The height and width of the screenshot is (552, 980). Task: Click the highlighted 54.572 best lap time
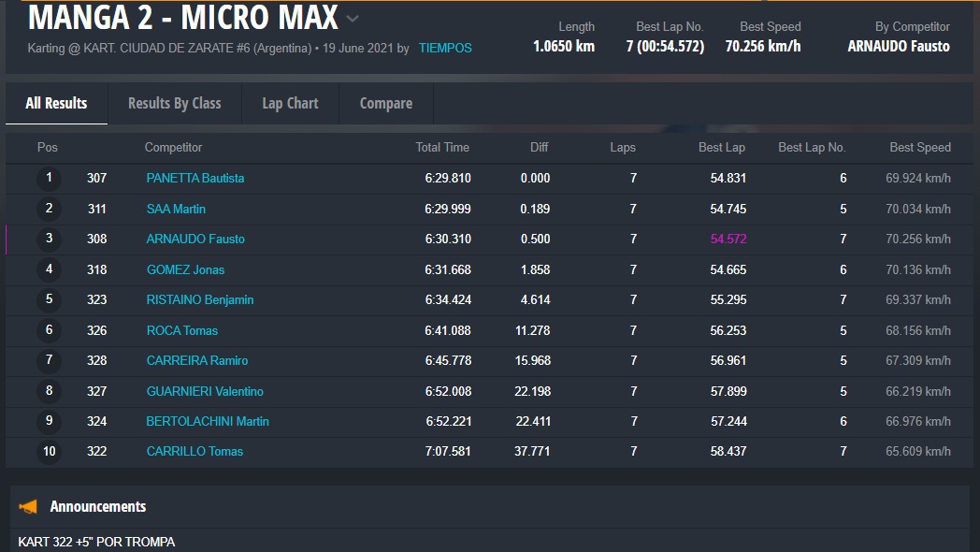728,240
